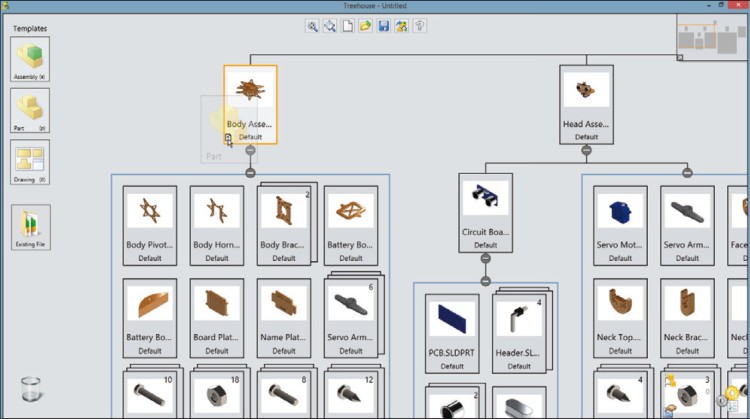Viewport: 750px width, 419px height.
Task: Open the help question mark icon
Action: [x=420, y=27]
